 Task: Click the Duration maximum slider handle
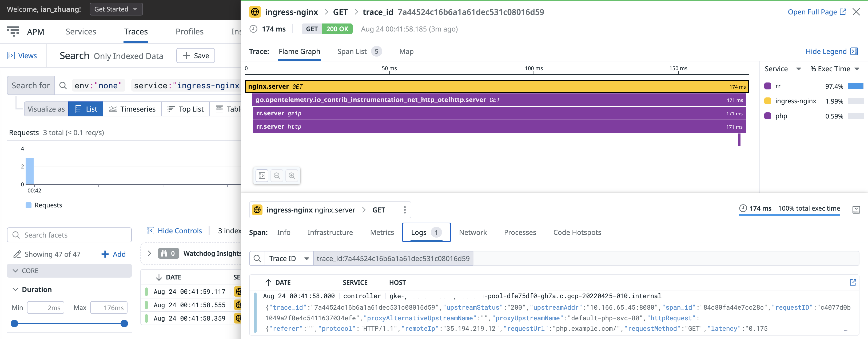[124, 324]
